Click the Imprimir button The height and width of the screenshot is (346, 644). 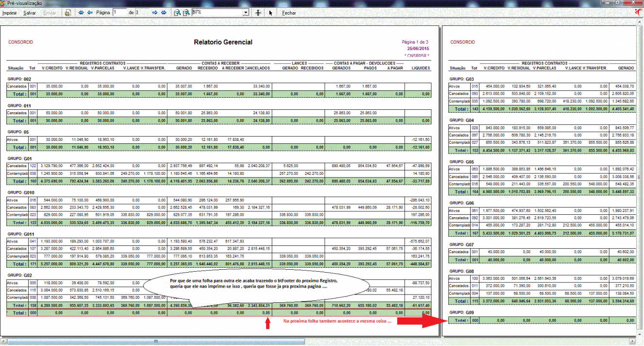pos(10,13)
